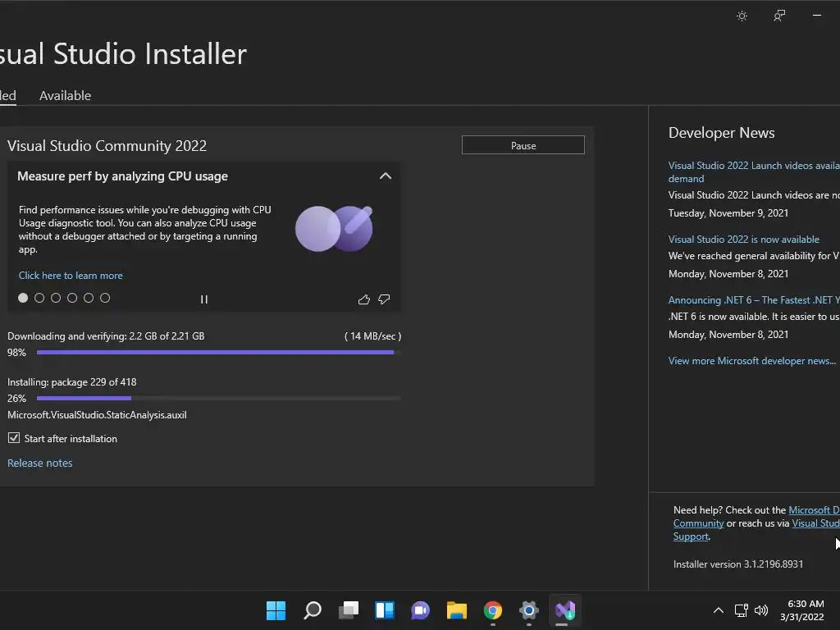
Task: Click the installing progress bar at 26%
Action: coord(218,398)
